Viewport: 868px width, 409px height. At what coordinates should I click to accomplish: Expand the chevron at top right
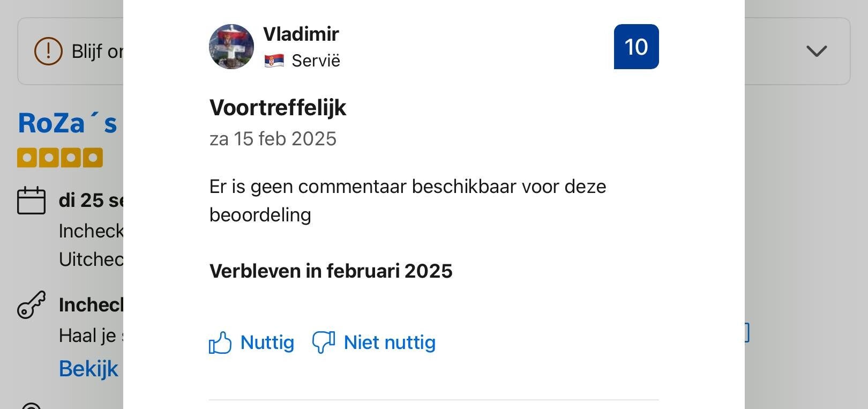(817, 51)
